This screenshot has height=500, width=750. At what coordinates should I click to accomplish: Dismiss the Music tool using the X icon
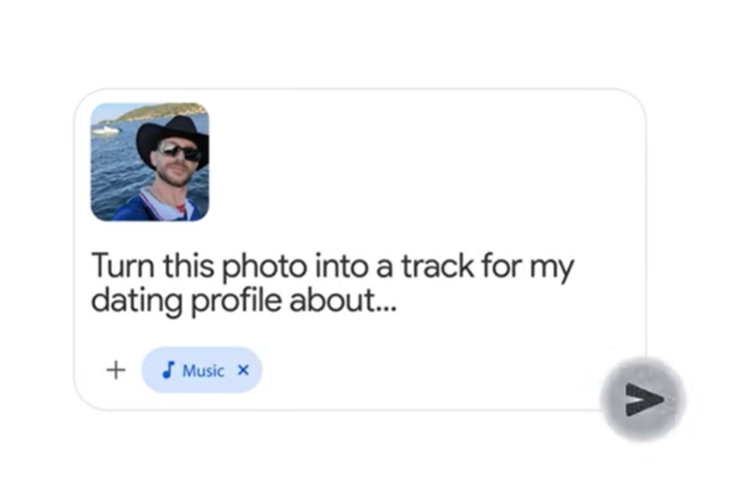[244, 371]
